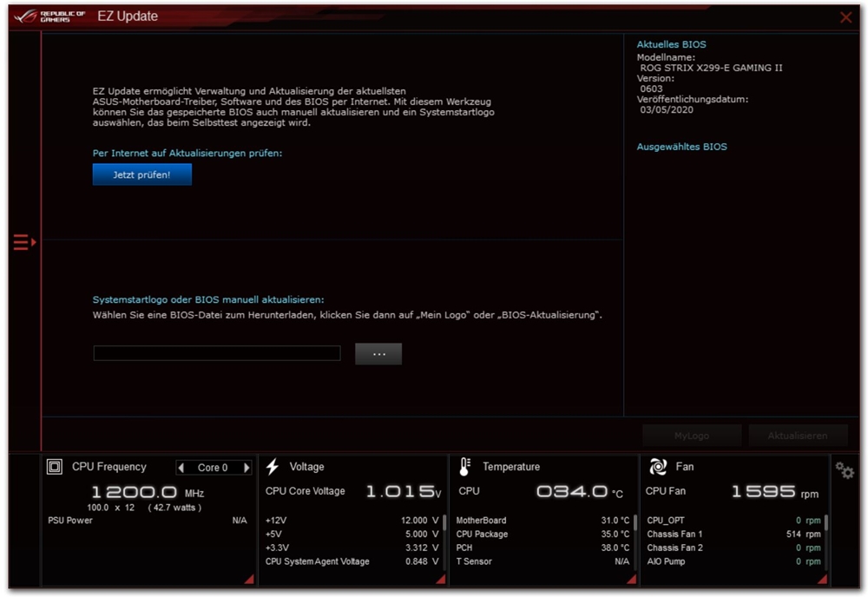Click the Voltage lightning bolt icon
The image size is (868, 597).
(x=273, y=467)
